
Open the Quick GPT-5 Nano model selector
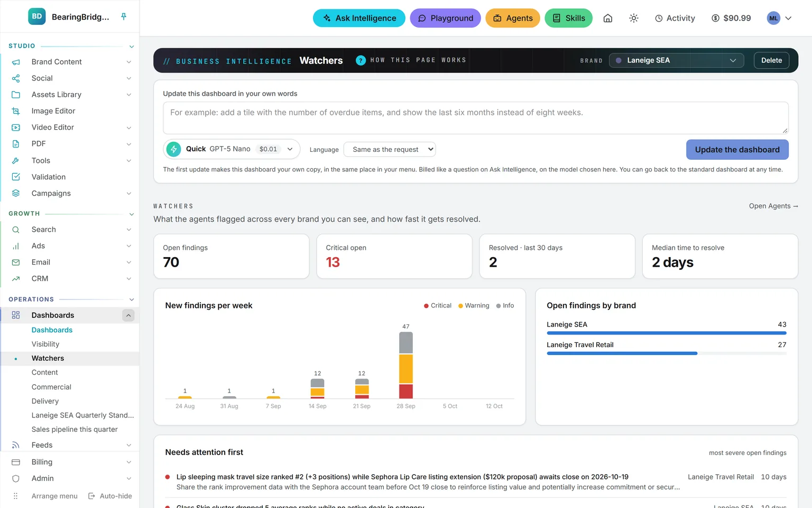point(232,149)
